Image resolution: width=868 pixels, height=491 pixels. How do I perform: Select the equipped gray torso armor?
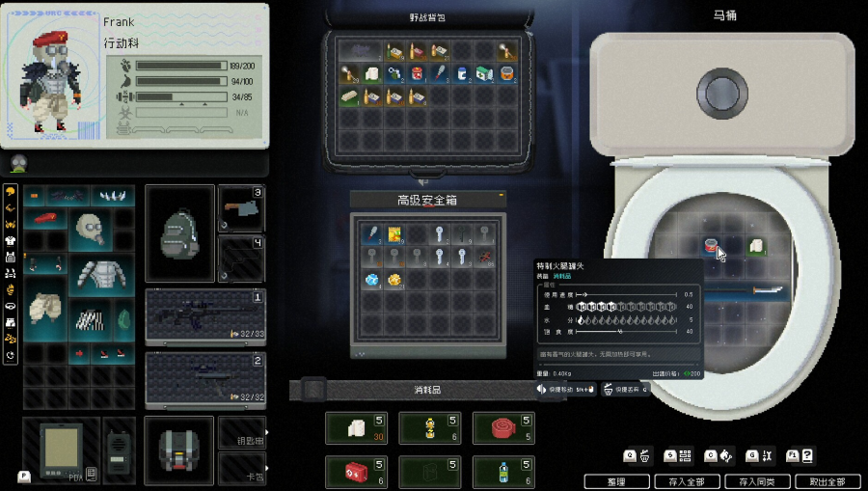coord(101,275)
